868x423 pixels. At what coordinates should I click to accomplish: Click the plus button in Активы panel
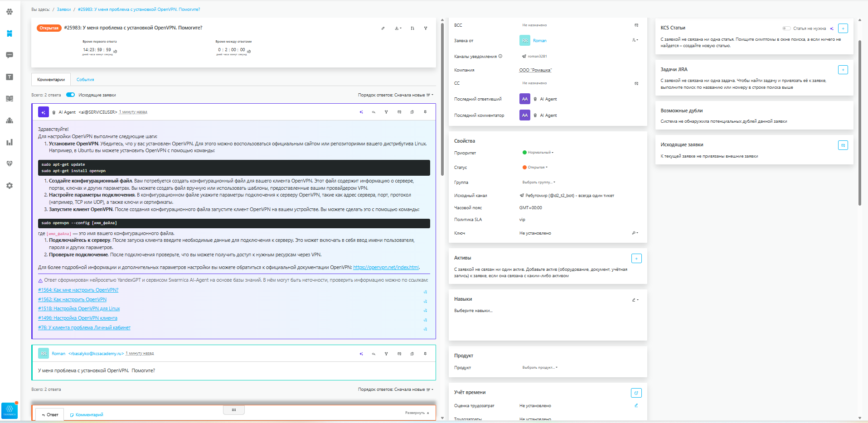(x=636, y=259)
